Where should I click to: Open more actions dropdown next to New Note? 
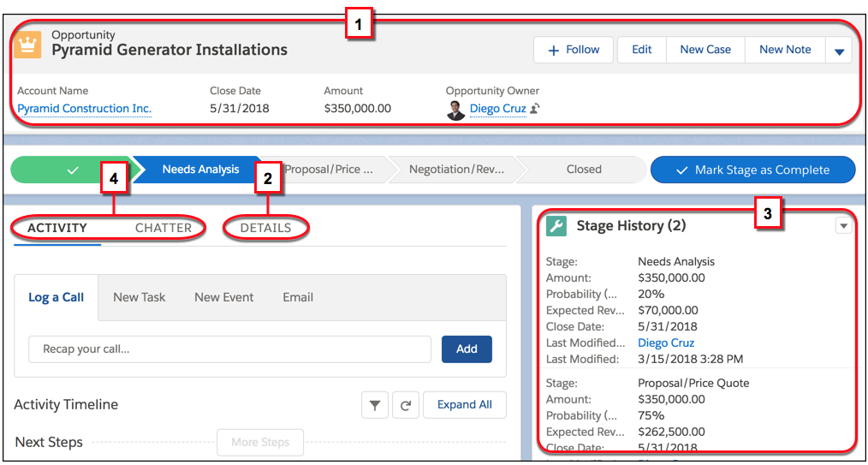pos(839,51)
